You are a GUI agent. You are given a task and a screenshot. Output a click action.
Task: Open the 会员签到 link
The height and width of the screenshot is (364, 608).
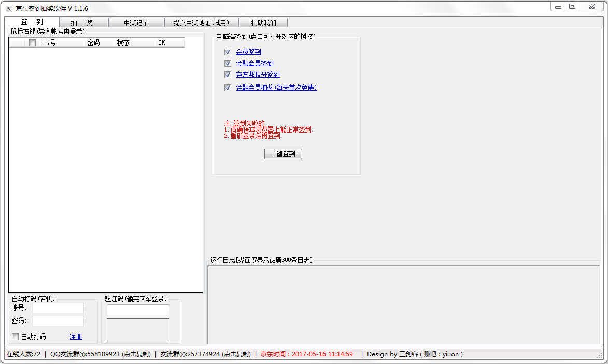(x=249, y=52)
